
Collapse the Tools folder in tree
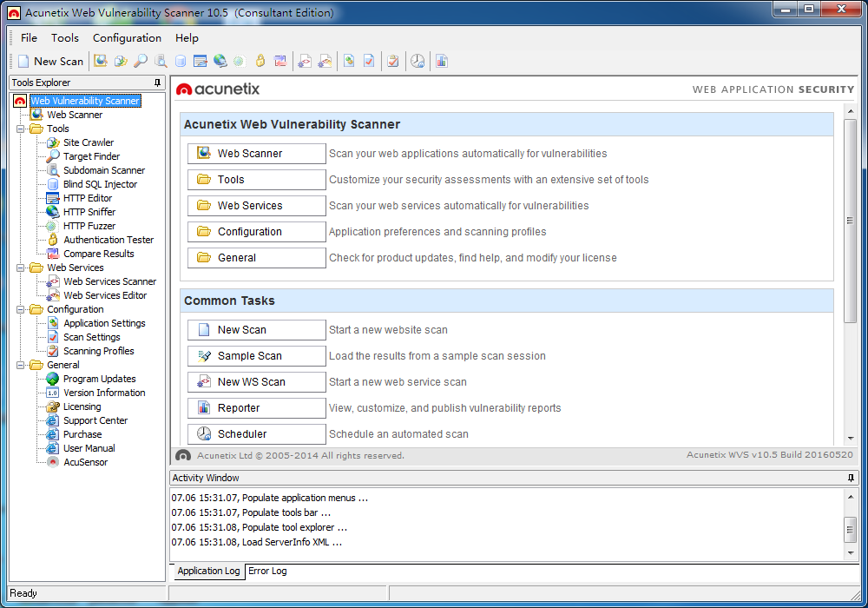pos(21,129)
